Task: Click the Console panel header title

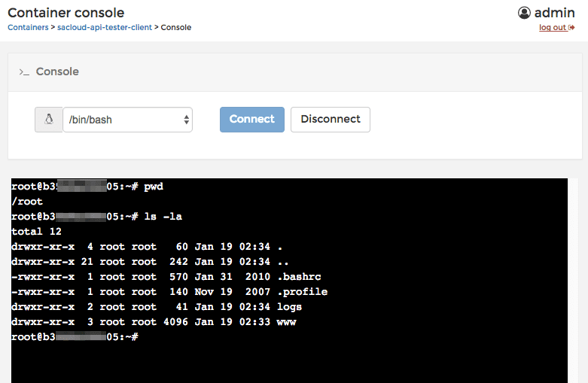Action: pos(57,71)
